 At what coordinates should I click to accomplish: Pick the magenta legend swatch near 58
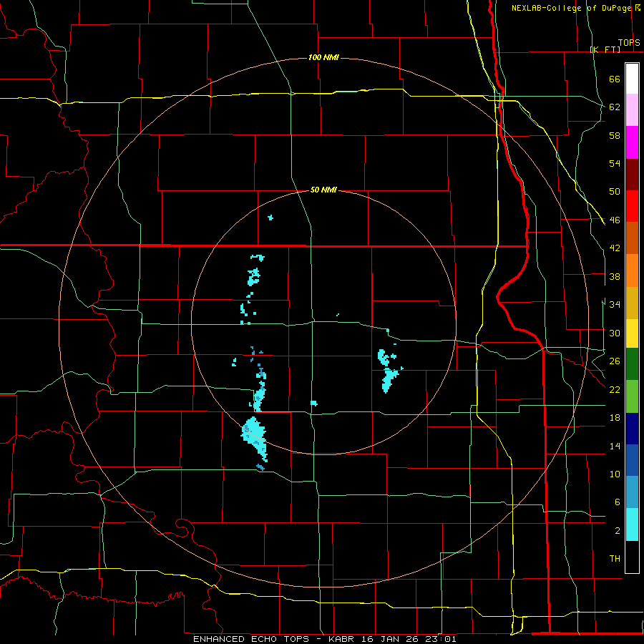pyautogui.click(x=632, y=142)
